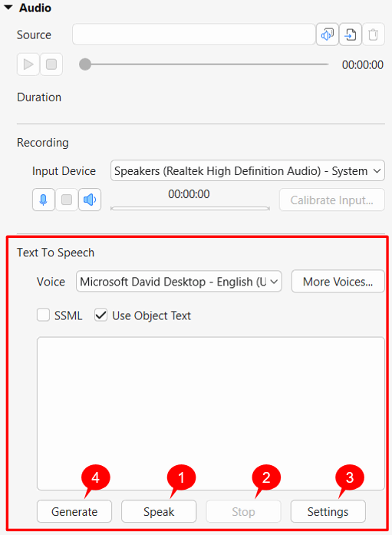
Task: Click the Calibrate Input button
Action: pos(332,200)
